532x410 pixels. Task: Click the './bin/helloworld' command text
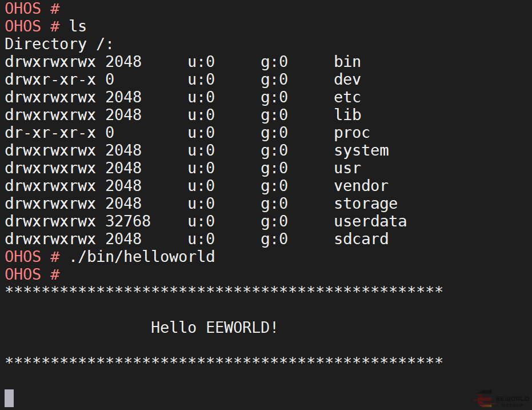point(142,257)
